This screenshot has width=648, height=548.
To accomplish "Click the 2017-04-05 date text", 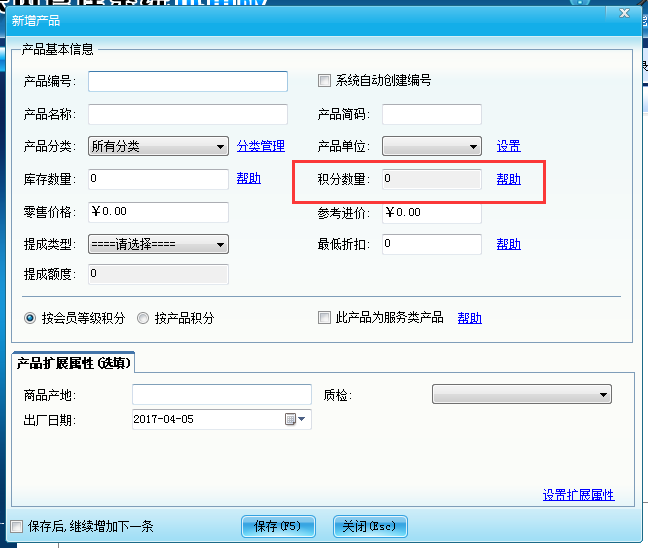I will pos(163,419).
